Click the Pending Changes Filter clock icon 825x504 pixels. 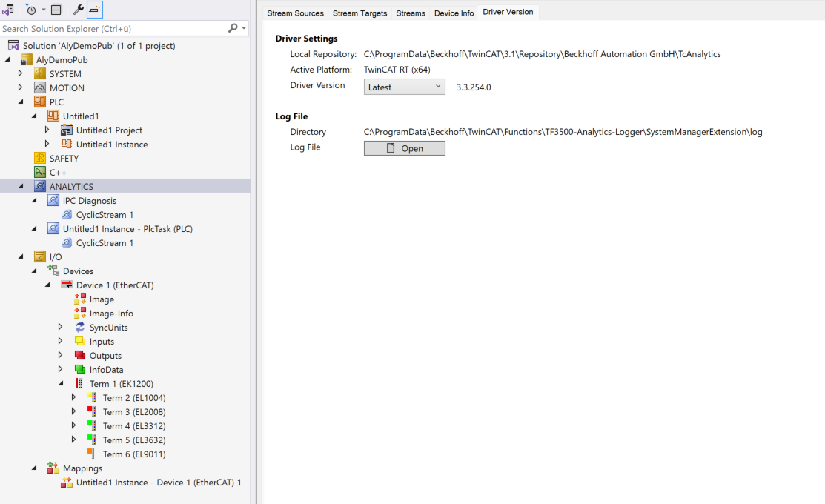pyautogui.click(x=31, y=10)
